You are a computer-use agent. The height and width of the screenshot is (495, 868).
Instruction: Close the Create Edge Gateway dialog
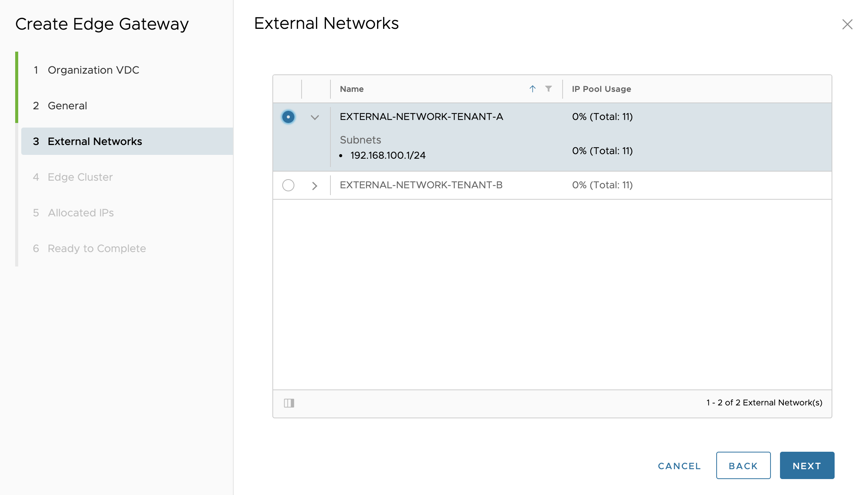[x=847, y=24]
